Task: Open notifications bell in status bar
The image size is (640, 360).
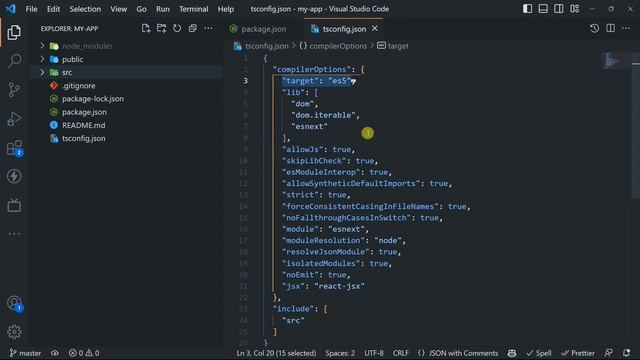Action: pyautogui.click(x=627, y=353)
